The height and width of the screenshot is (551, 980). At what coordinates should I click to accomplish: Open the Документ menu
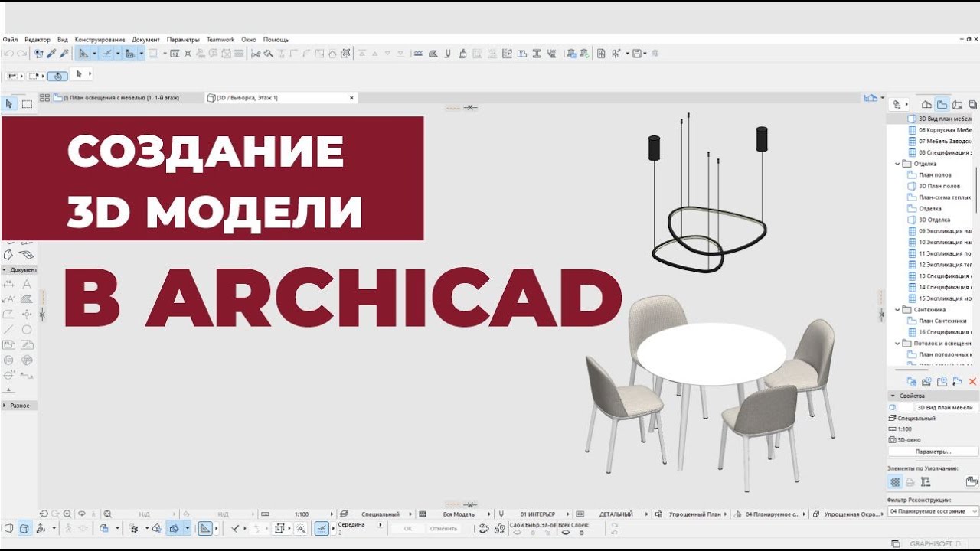tap(145, 39)
